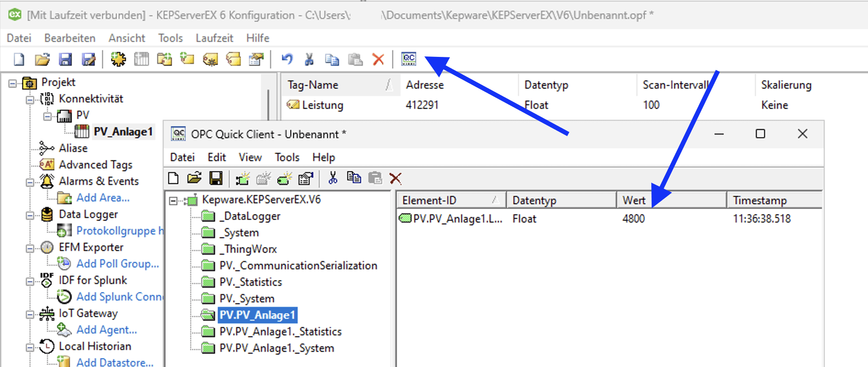Select PV._Statistics group in Quick Client
This screenshot has width=868, height=367.
point(251,282)
